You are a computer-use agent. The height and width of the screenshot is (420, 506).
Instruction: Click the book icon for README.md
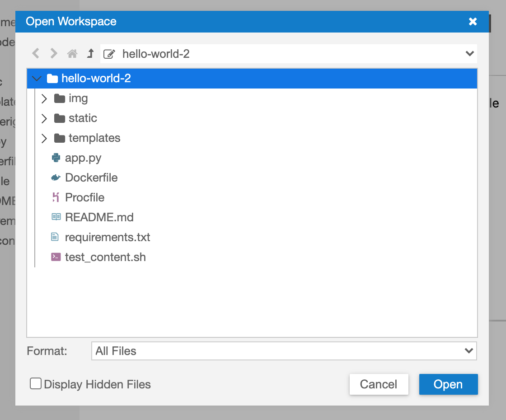(56, 217)
